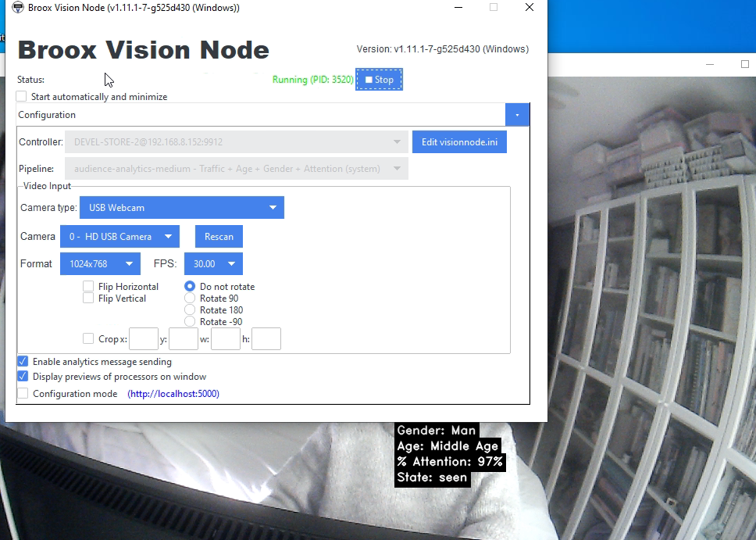Click the crop h input field
756x540 pixels.
(266, 338)
